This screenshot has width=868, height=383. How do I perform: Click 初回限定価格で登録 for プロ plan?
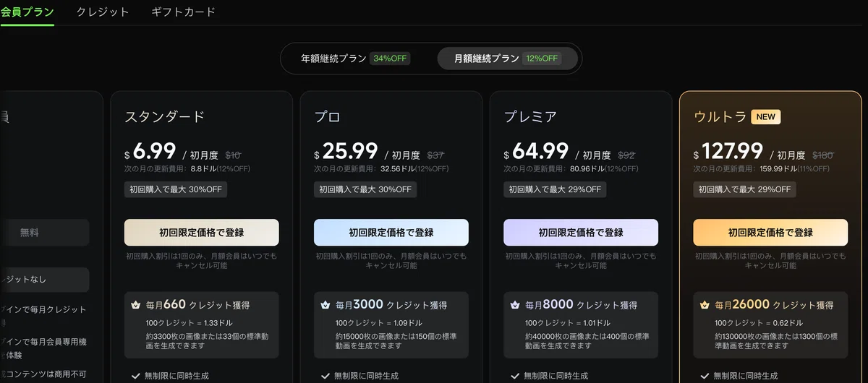tap(391, 233)
